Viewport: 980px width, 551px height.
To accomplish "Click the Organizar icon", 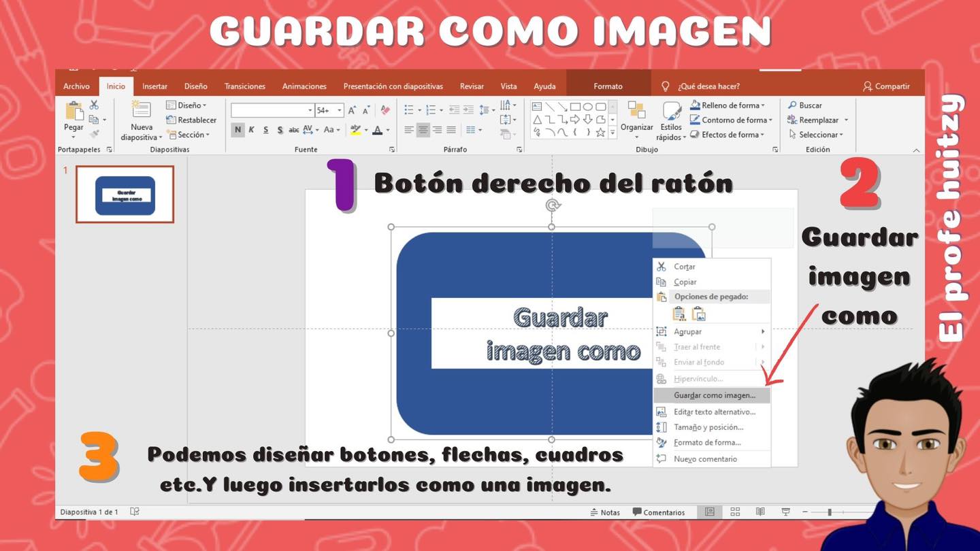I will click(x=636, y=112).
